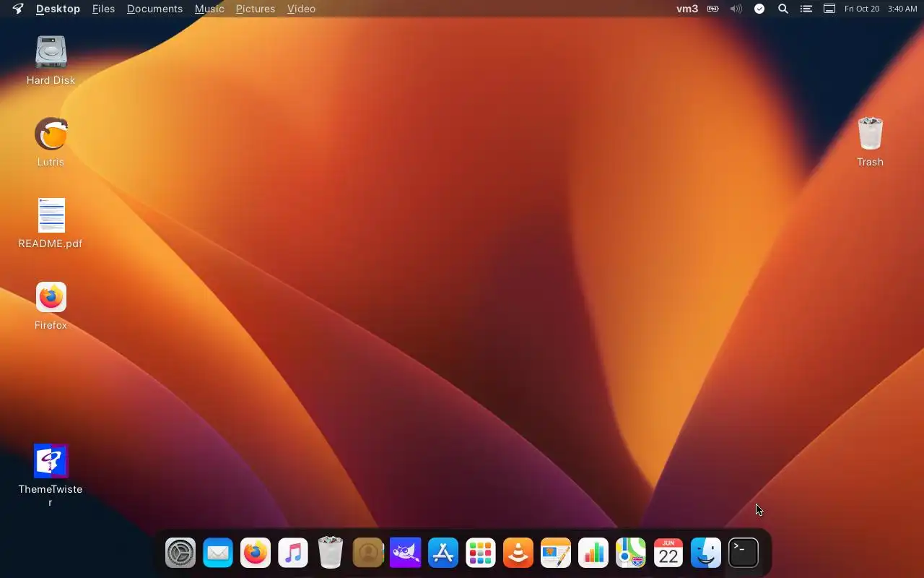Launch the Music app in the dock

tap(293, 553)
